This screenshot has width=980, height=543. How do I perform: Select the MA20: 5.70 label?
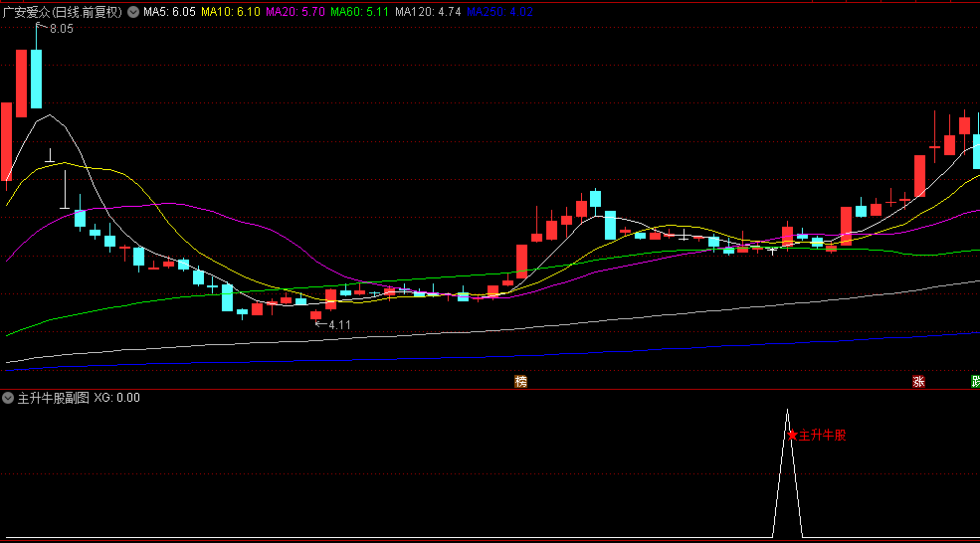[x=295, y=12]
